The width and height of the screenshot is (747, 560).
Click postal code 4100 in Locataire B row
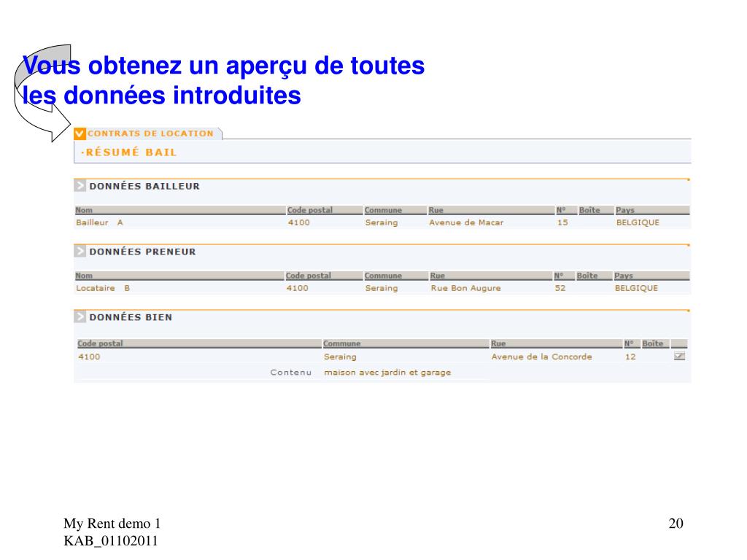click(x=298, y=288)
